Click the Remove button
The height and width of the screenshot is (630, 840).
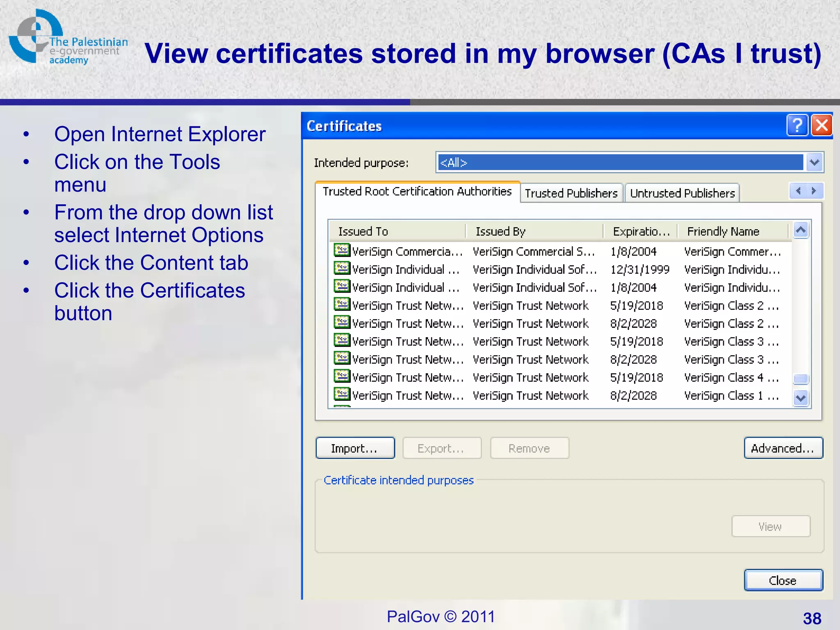pos(530,448)
